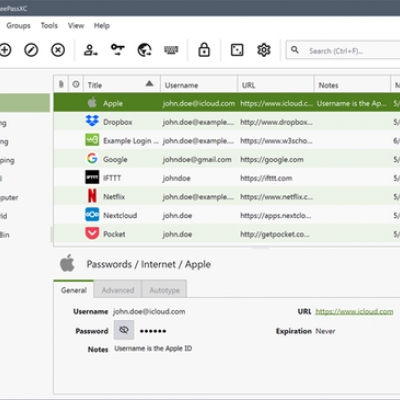Viewport: 400px width, 400px height.
Task: Click the IFTTT logo icon
Action: (x=92, y=177)
